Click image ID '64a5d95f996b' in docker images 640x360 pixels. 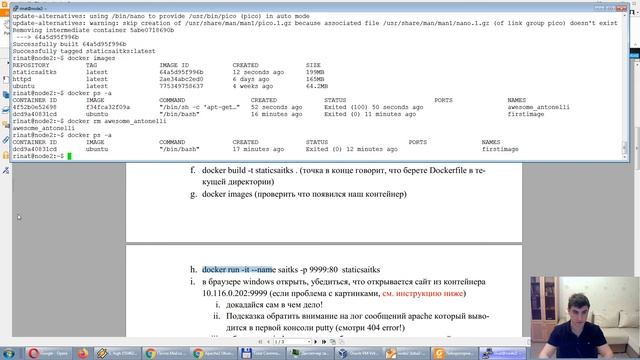coord(181,72)
